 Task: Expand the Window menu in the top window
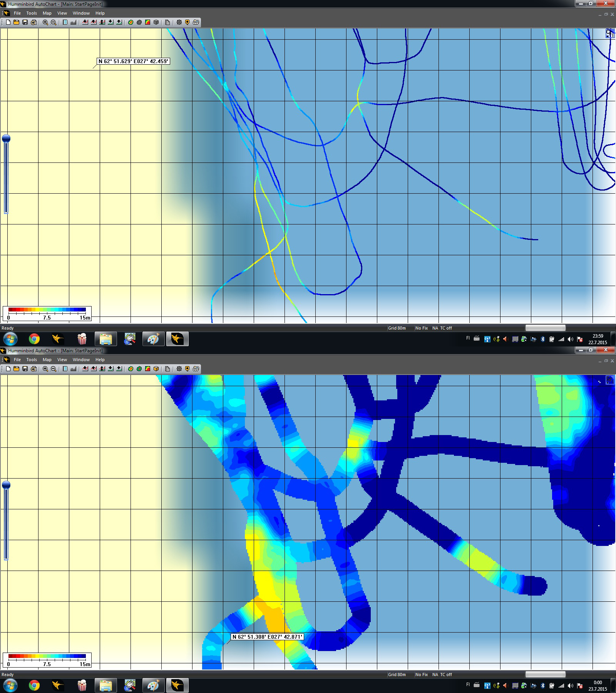pos(81,13)
